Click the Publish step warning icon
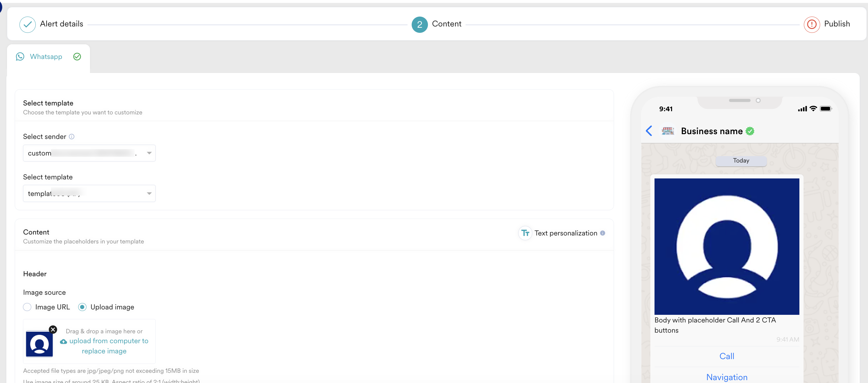This screenshot has width=868, height=383. tap(812, 24)
